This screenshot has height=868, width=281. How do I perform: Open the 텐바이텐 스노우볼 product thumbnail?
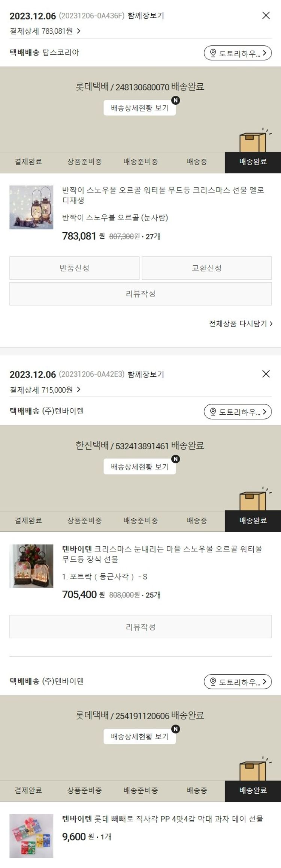pyautogui.click(x=31, y=566)
